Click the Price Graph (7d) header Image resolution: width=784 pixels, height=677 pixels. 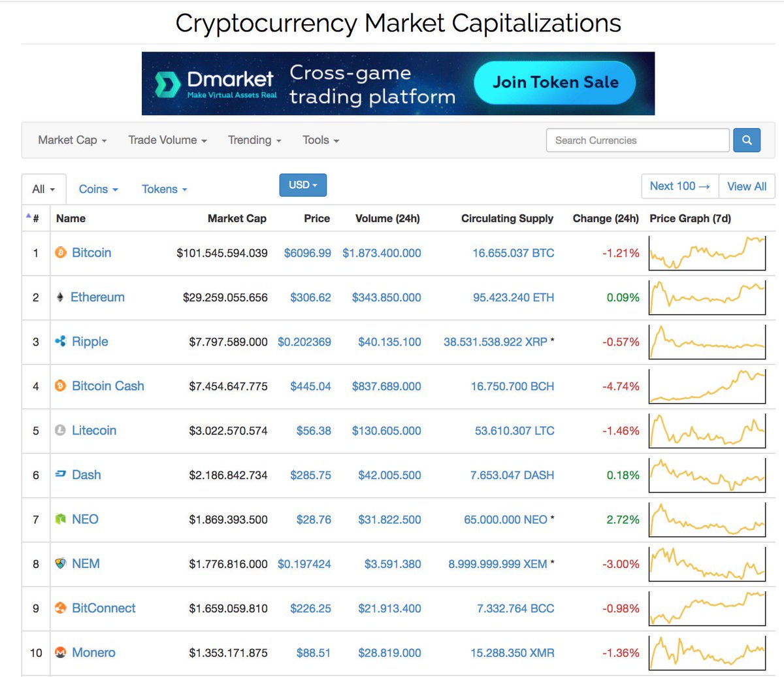(x=690, y=218)
